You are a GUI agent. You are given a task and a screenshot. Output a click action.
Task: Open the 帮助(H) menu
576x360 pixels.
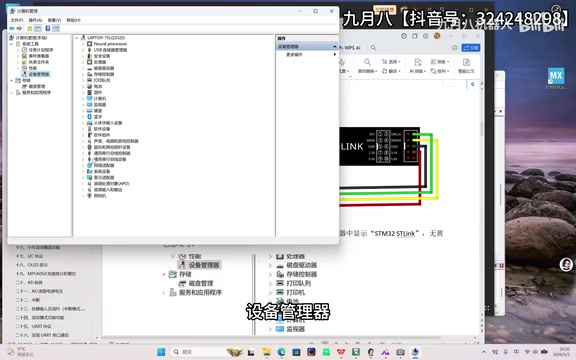coord(73,20)
